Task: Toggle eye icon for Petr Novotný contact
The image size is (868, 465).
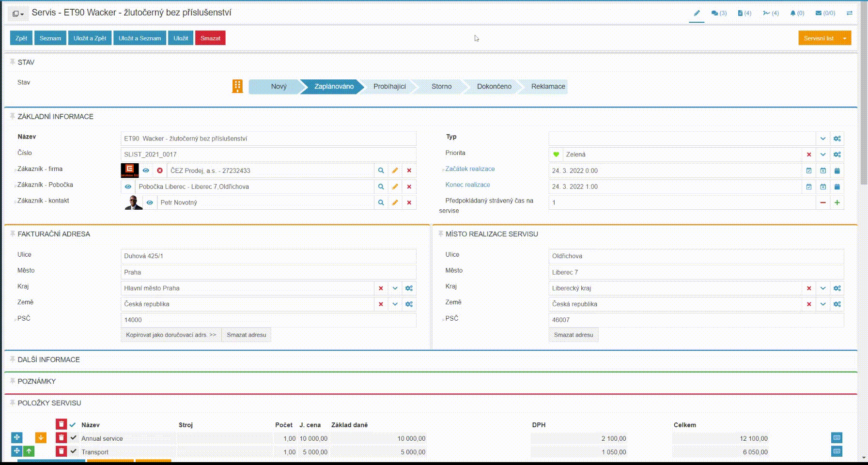Action: coord(150,202)
